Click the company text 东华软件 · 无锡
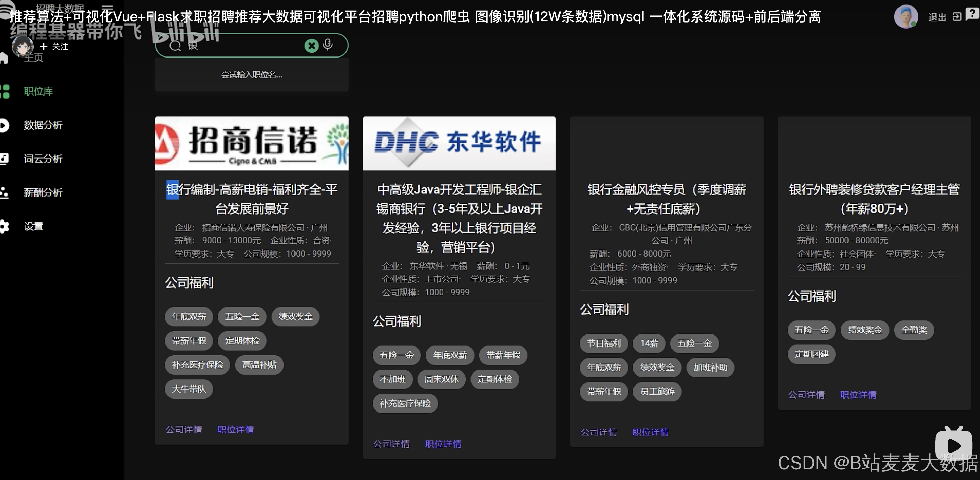Viewport: 980px width, 480px height. point(438,266)
